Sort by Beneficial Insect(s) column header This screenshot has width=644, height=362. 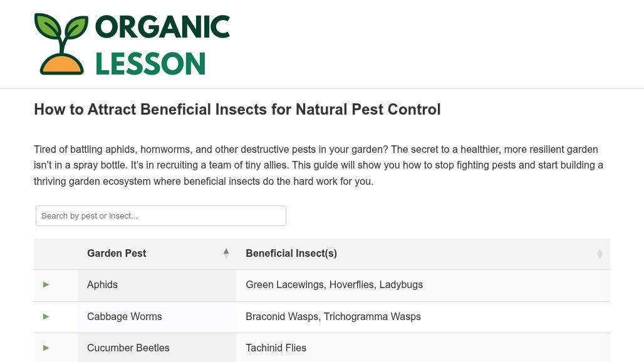[x=291, y=254]
